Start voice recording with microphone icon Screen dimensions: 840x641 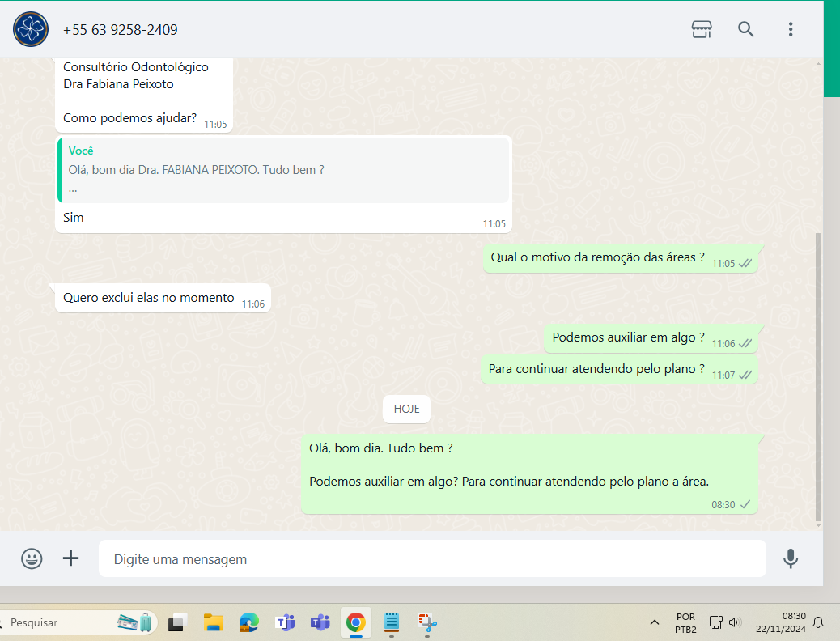tap(790, 558)
